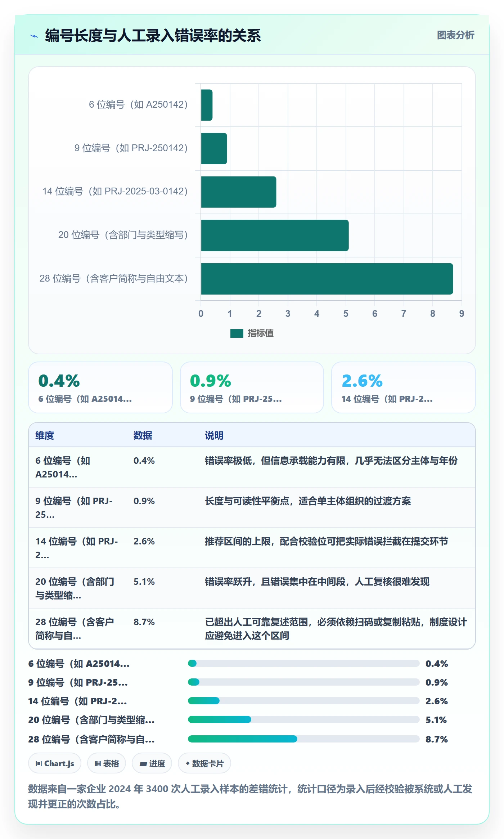Open the 2.6% data card
The width and height of the screenshot is (504, 839).
pyautogui.click(x=404, y=387)
